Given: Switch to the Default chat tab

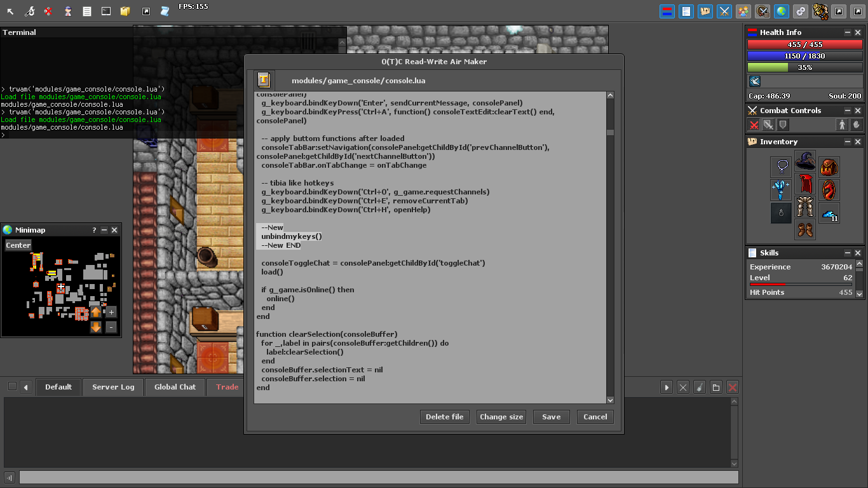Looking at the screenshot, I should click(58, 387).
